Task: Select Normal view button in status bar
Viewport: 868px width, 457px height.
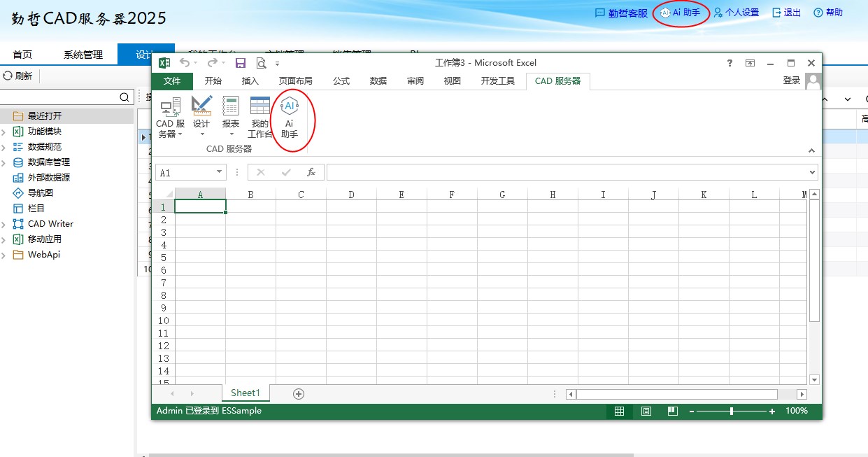Action: (619, 412)
